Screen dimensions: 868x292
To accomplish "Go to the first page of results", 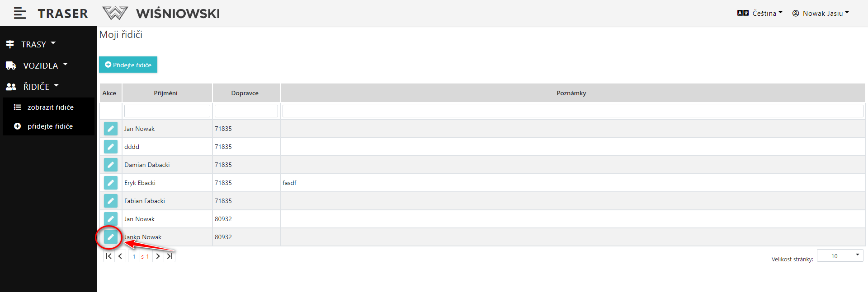I will coord(108,256).
